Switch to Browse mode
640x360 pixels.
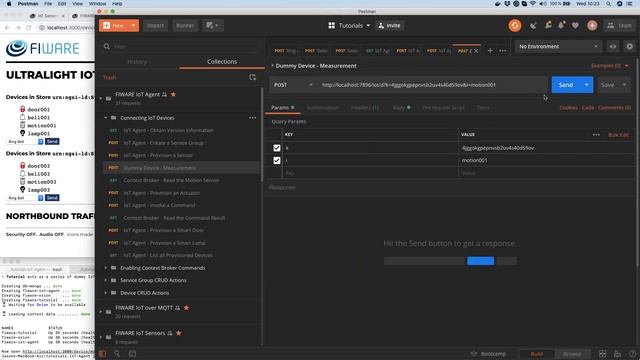[572, 354]
